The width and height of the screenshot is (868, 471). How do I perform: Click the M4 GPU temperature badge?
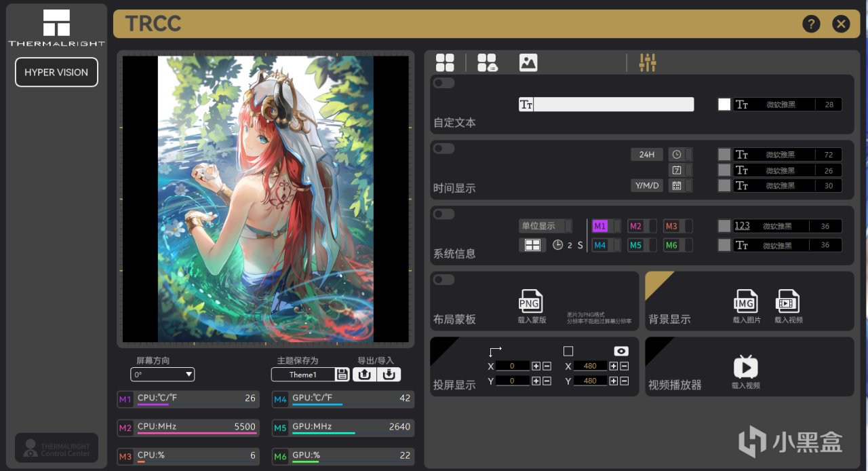[x=281, y=400]
